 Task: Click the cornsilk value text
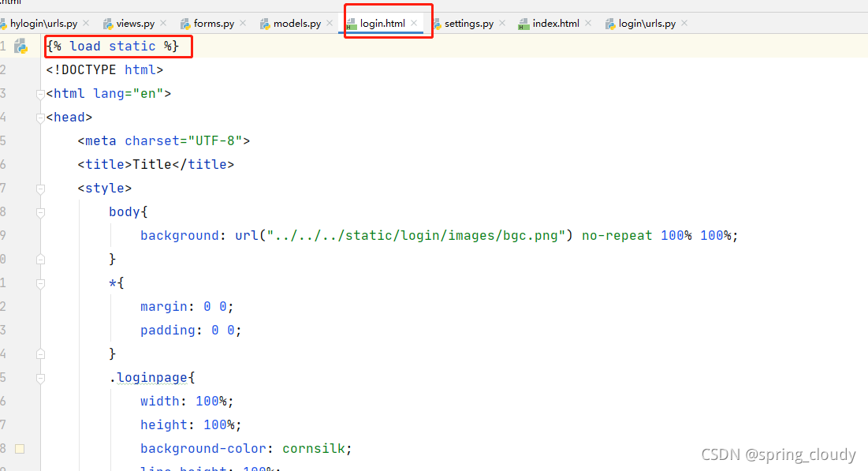(314, 448)
